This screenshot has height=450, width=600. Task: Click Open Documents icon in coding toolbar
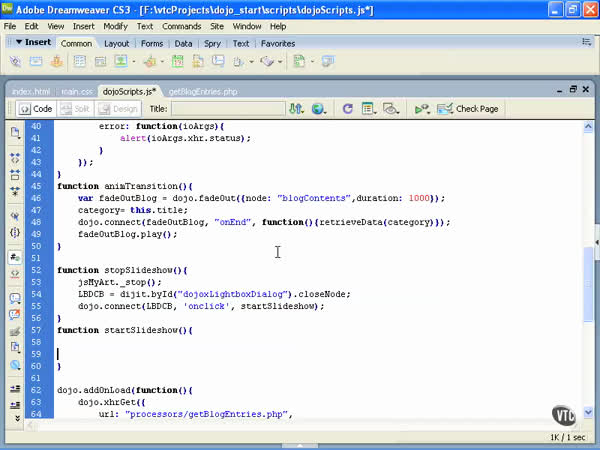[15, 132]
